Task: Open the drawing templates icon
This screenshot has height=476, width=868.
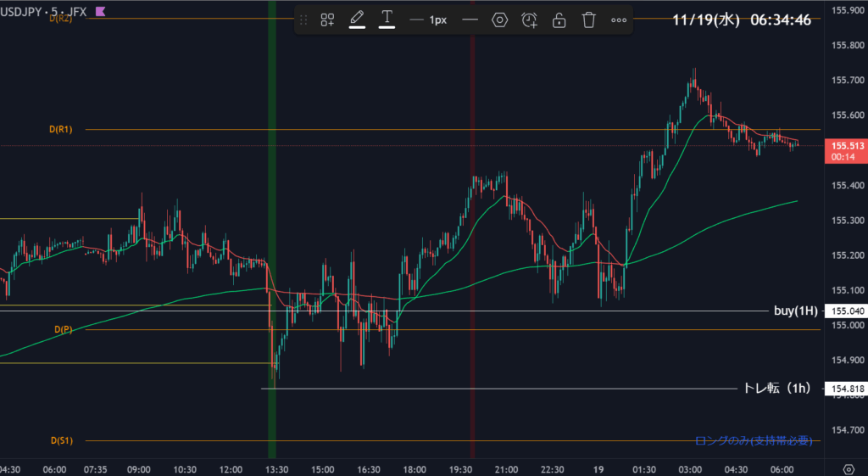Action: 327,20
